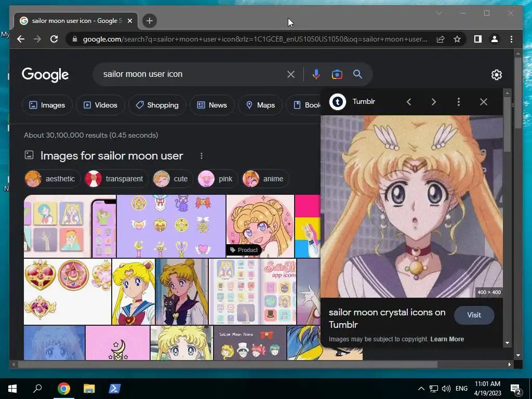Open more options for Images section

202,156
